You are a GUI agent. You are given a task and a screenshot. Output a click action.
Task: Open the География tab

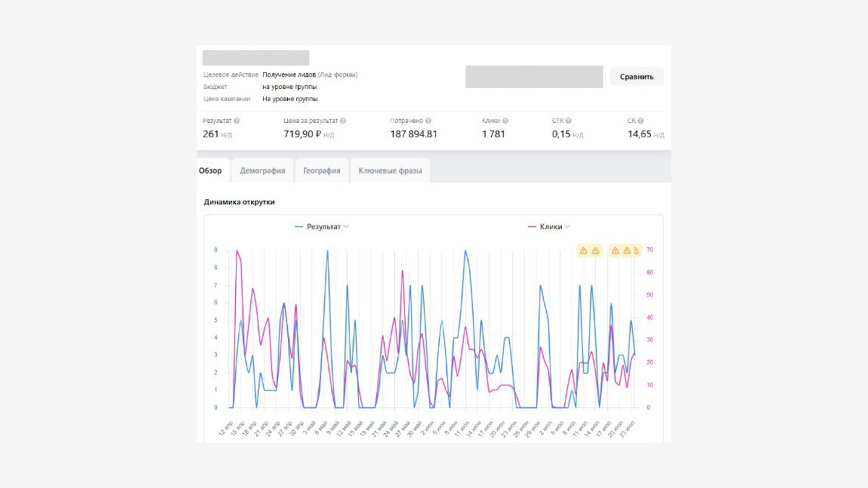click(322, 171)
